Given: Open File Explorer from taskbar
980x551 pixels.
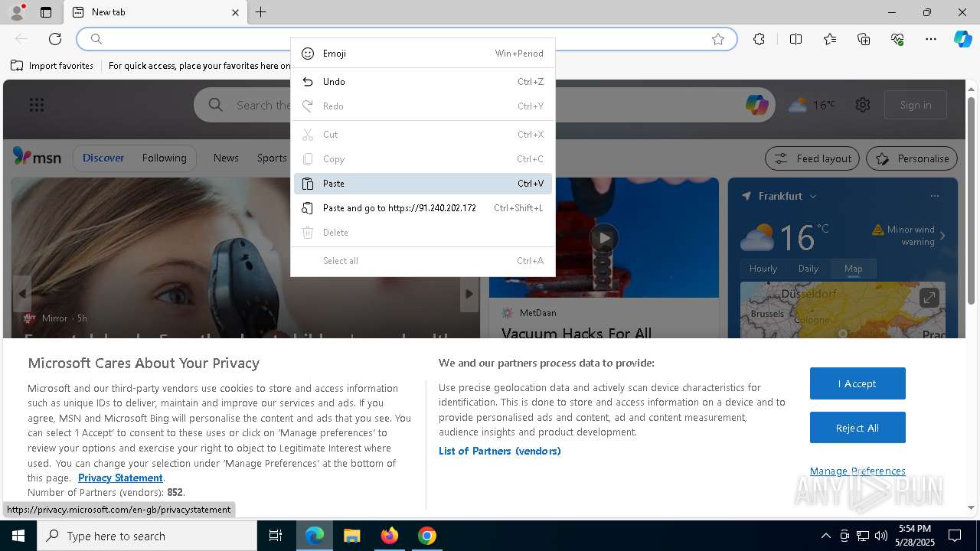Looking at the screenshot, I should 351,536.
